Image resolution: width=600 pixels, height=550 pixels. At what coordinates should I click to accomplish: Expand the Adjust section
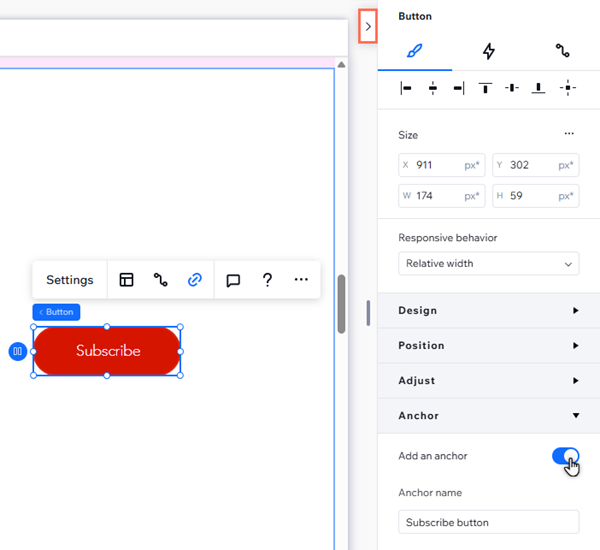tap(489, 380)
